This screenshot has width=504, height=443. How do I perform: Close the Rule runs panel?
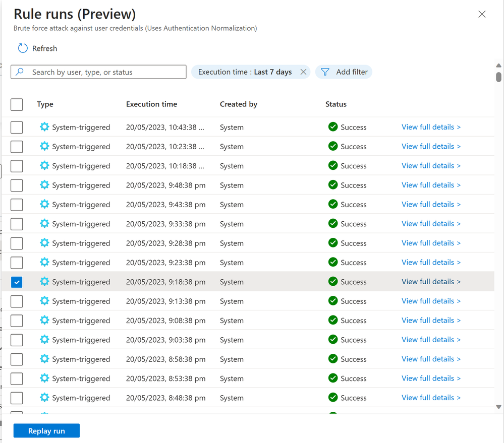481,14
